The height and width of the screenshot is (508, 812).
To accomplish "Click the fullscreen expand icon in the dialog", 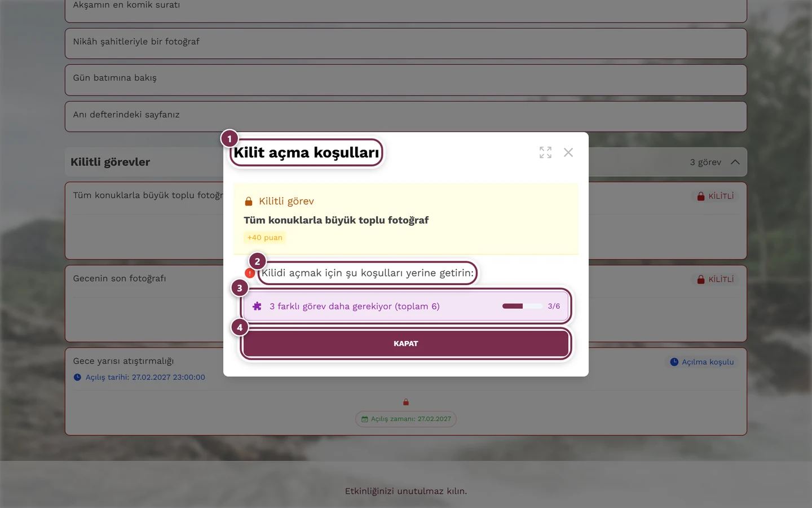I will point(545,152).
